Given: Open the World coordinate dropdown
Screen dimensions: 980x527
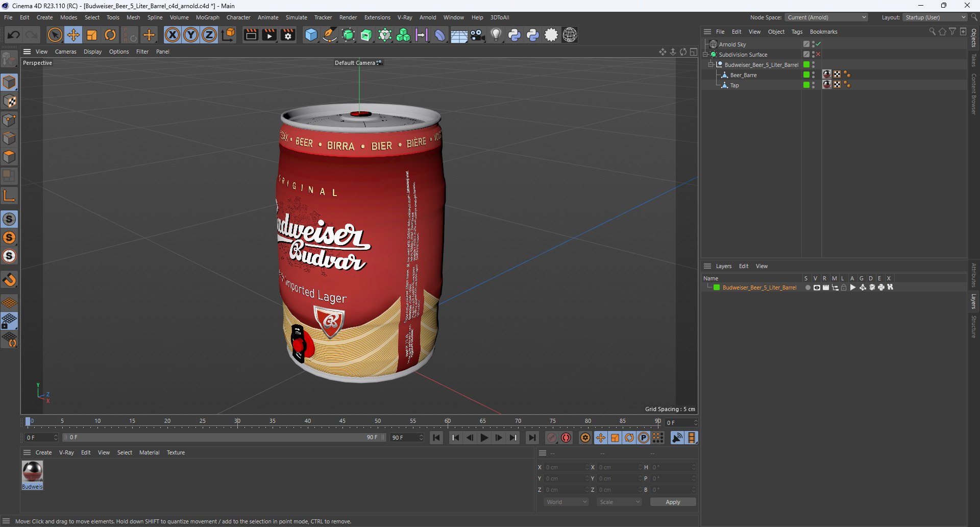Looking at the screenshot, I should [566, 502].
